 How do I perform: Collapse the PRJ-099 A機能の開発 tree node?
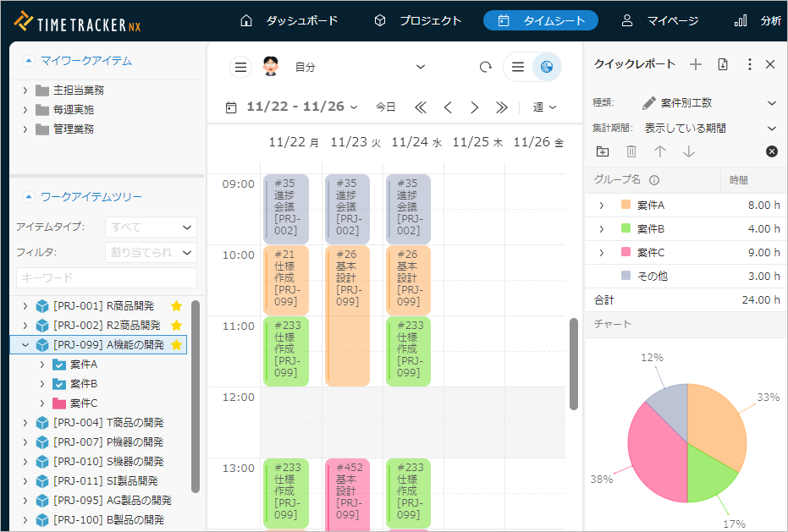(x=25, y=345)
